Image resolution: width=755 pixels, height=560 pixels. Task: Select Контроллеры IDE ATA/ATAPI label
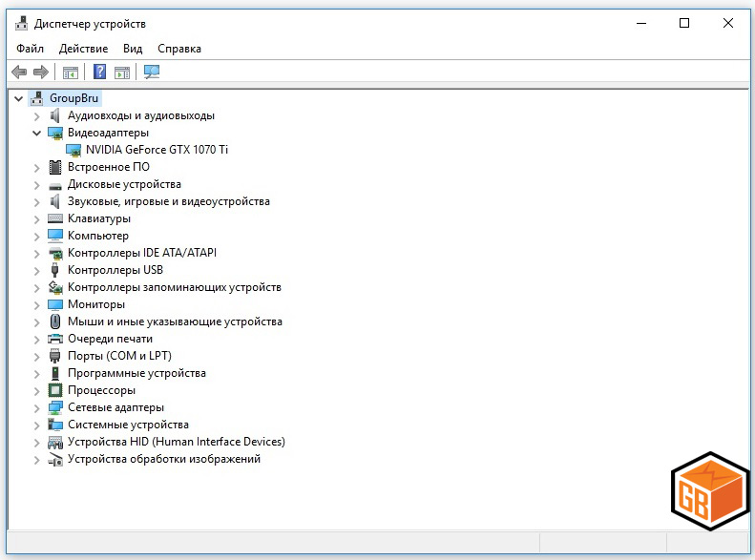(x=142, y=253)
